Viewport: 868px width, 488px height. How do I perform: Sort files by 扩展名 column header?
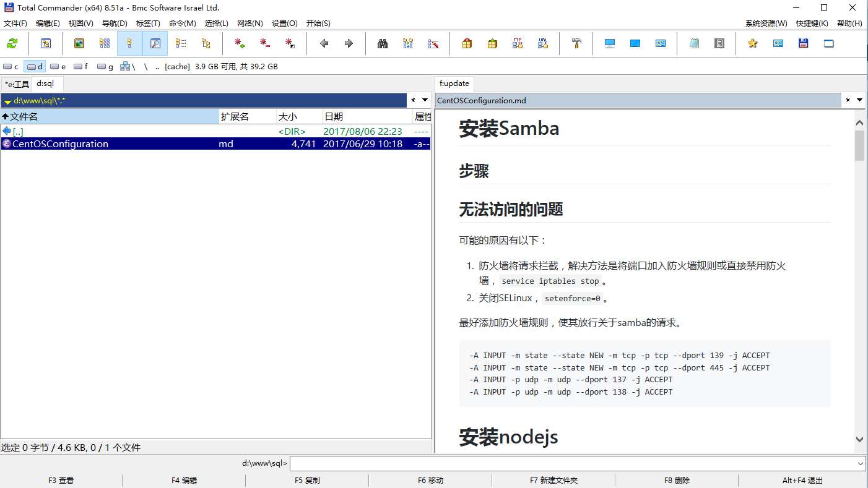[x=248, y=116]
